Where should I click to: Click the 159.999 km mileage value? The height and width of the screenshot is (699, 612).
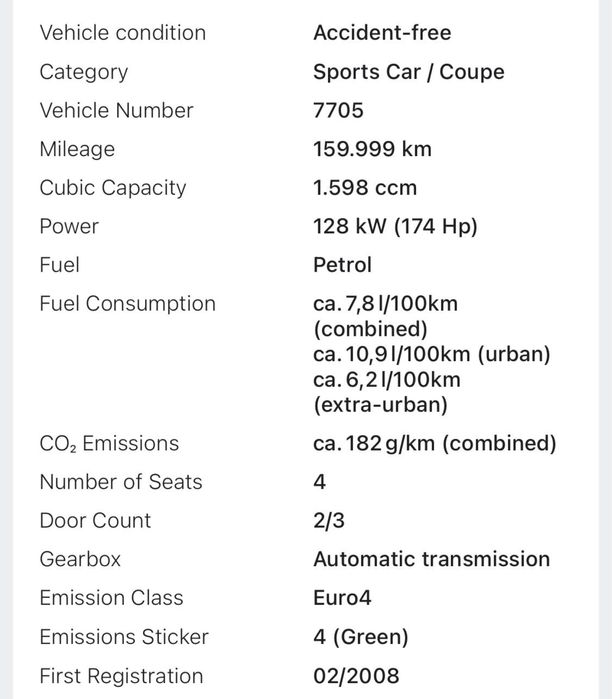(372, 149)
